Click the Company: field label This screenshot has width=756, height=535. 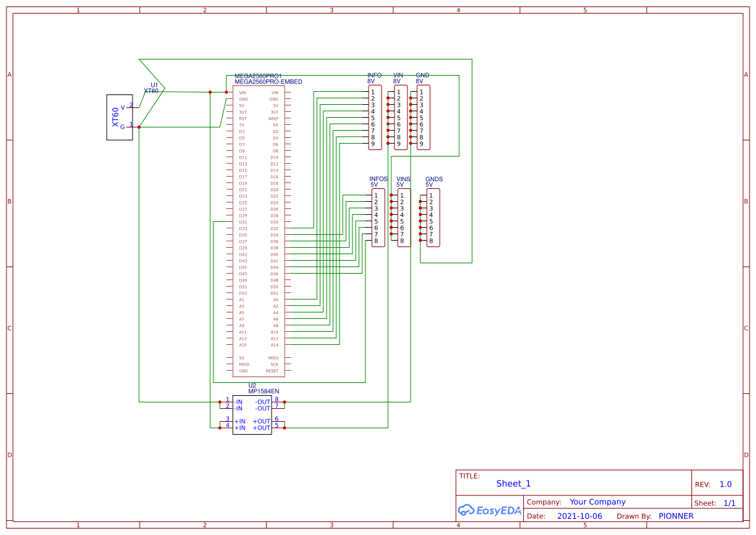coord(544,502)
